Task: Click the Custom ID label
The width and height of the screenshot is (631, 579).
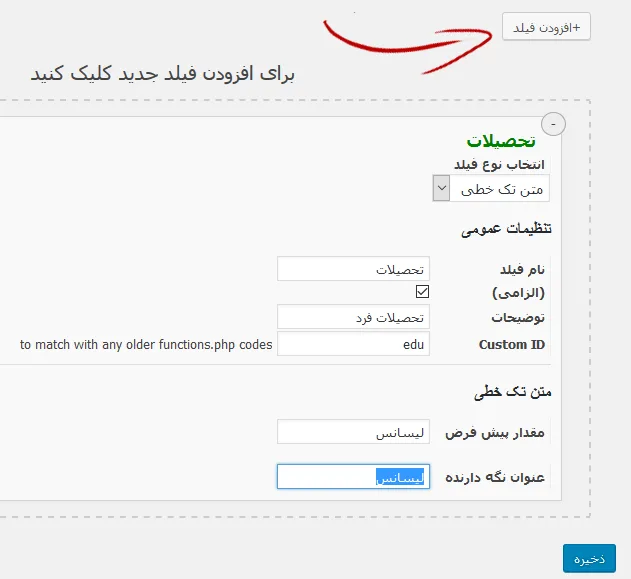Action: point(511,344)
